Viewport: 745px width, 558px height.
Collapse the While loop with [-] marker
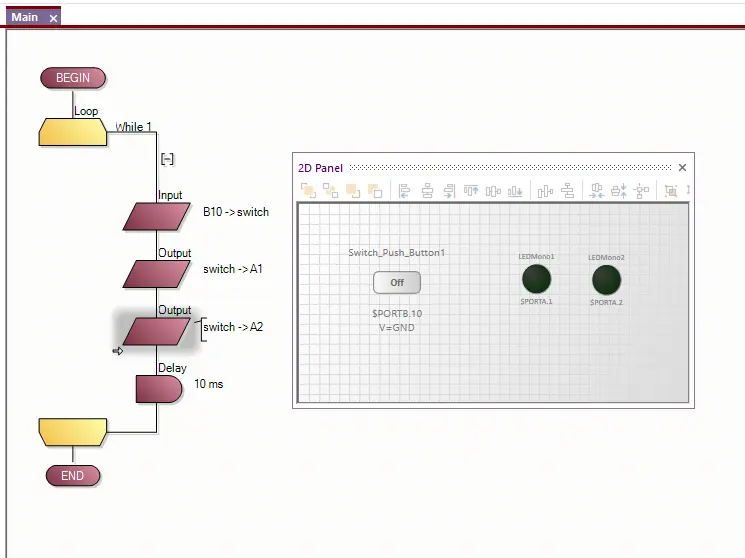pos(167,158)
